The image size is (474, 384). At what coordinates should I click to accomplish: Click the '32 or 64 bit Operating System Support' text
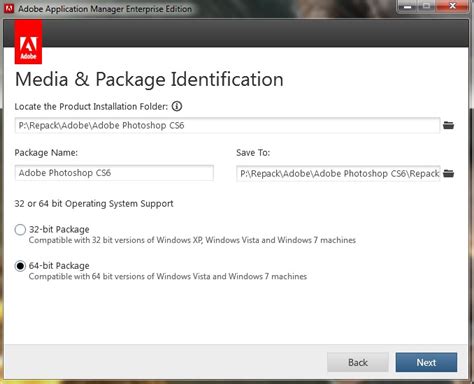click(94, 204)
